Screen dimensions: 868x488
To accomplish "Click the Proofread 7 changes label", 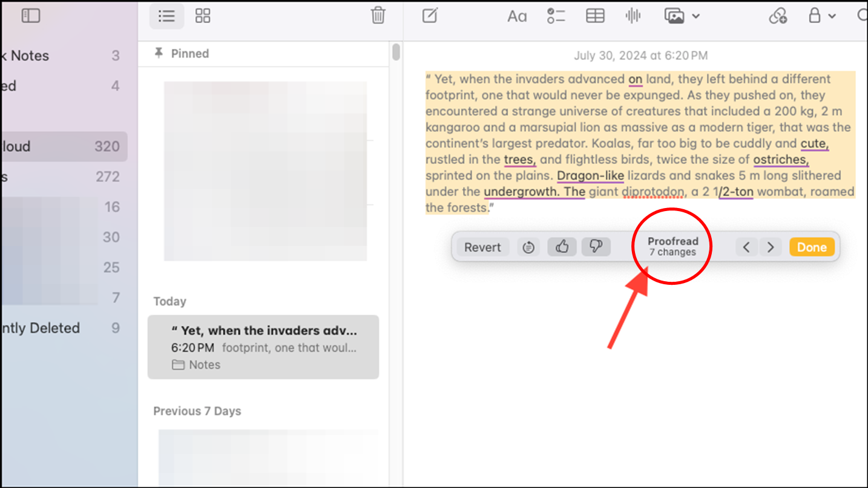I will [672, 246].
